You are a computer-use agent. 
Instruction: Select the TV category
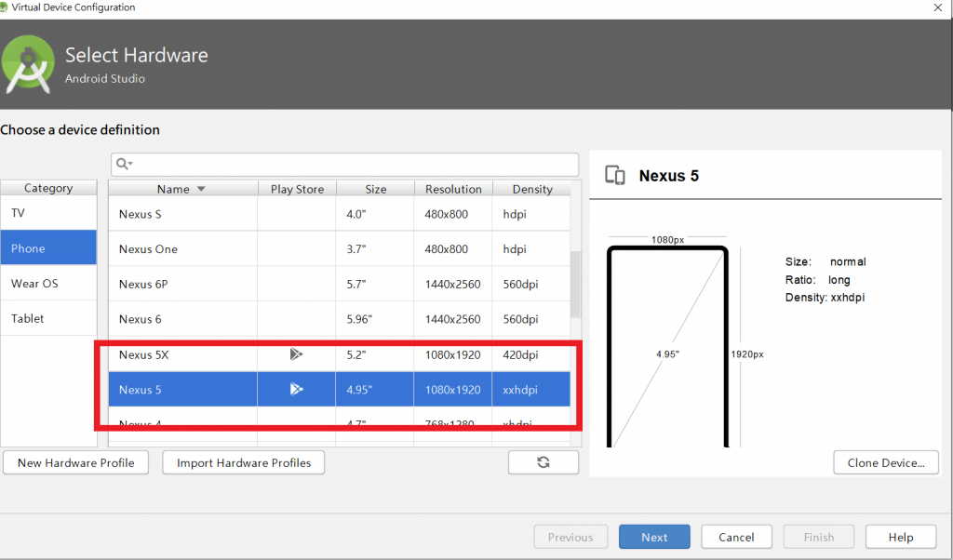point(48,213)
